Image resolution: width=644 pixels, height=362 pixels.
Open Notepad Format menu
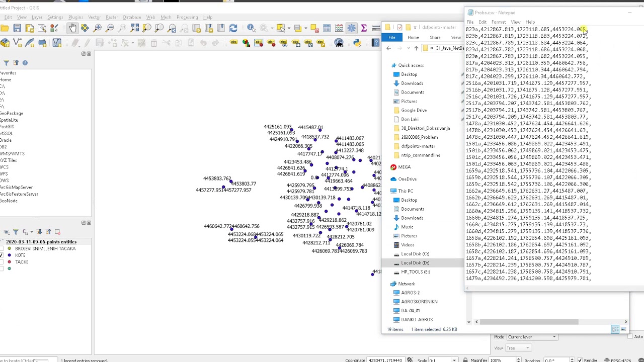499,22
